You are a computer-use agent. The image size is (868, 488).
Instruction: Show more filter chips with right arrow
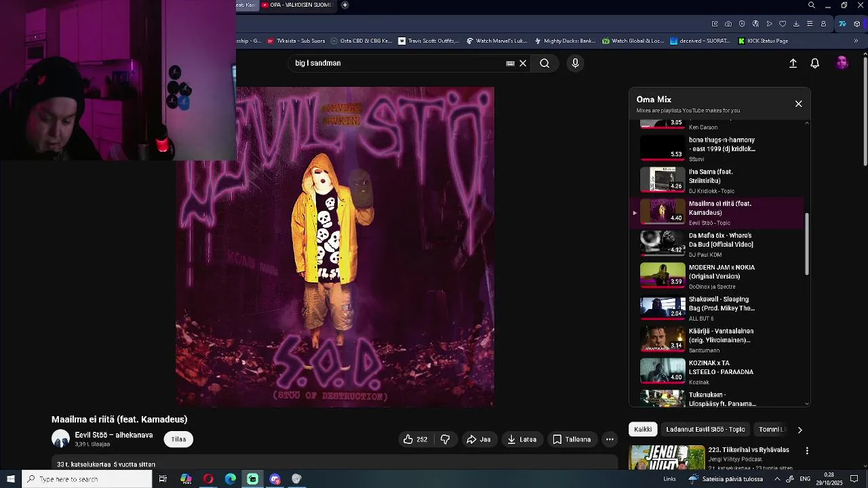800,430
